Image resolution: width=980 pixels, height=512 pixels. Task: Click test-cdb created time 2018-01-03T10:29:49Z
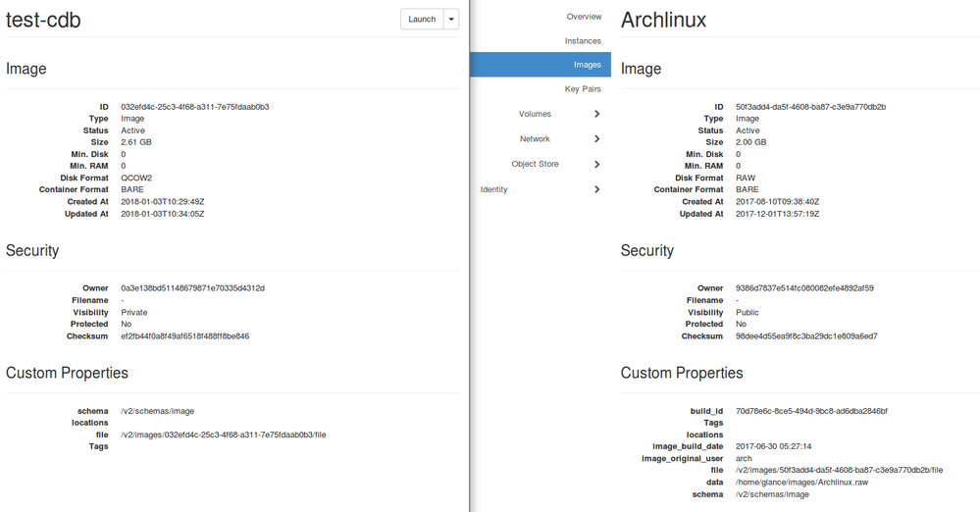163,202
